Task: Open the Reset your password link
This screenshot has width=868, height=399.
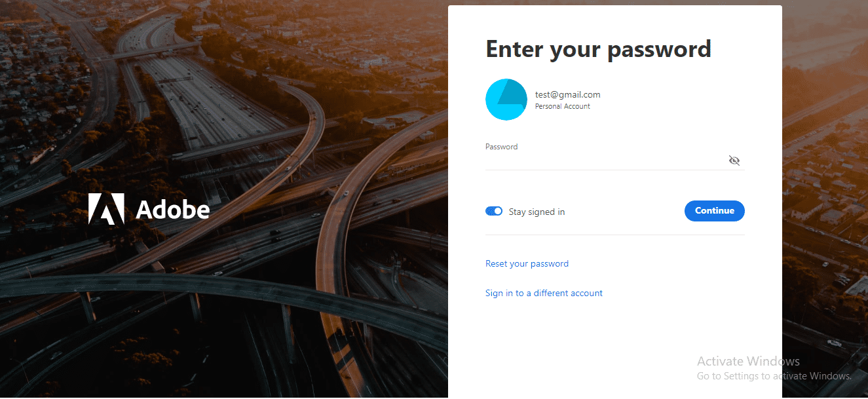Action: coord(527,263)
